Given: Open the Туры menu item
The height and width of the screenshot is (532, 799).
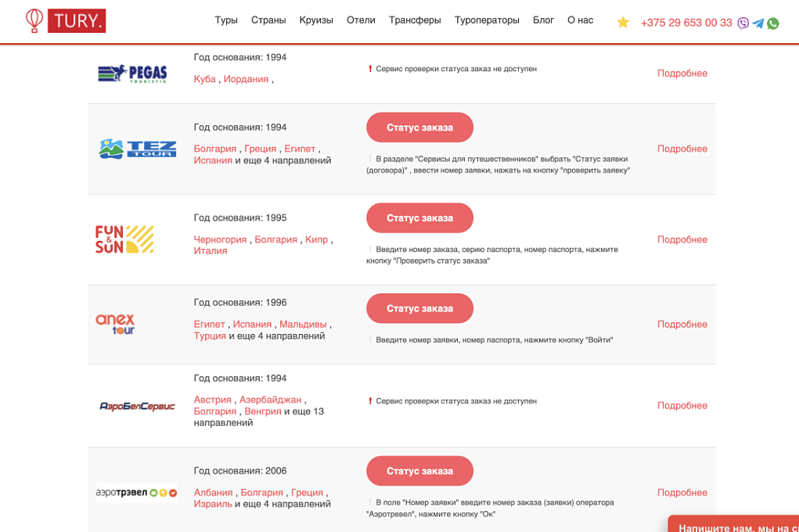Looking at the screenshot, I should (226, 20).
